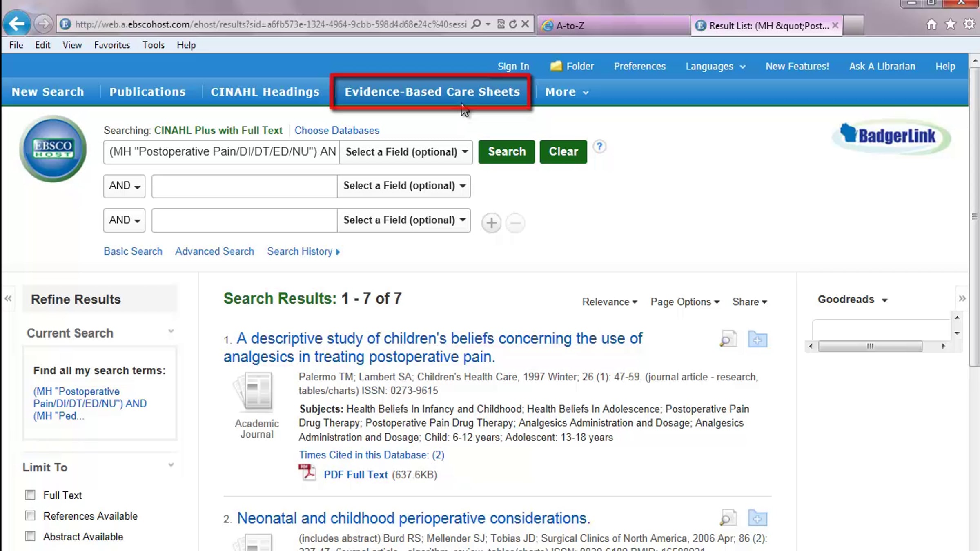Add first result to folder icon

757,339
